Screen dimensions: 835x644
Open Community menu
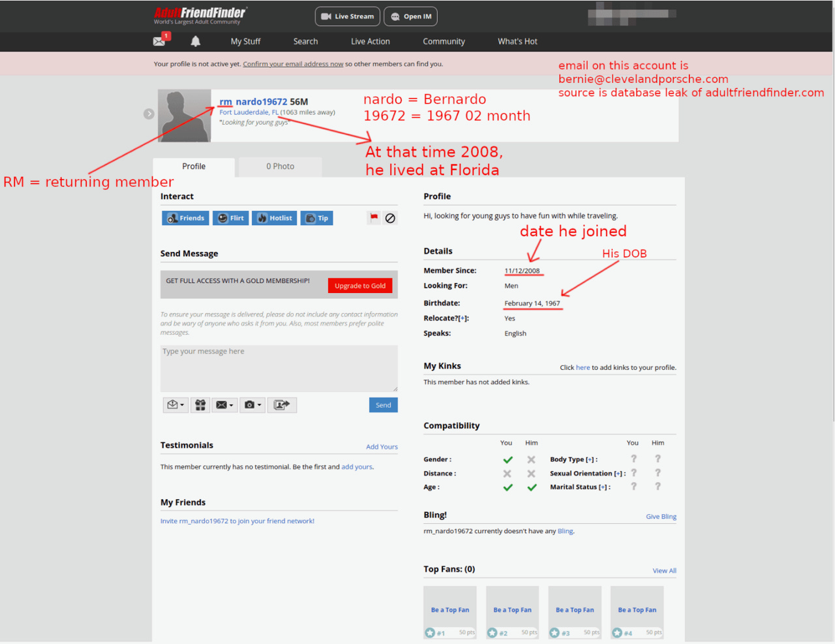click(x=444, y=41)
